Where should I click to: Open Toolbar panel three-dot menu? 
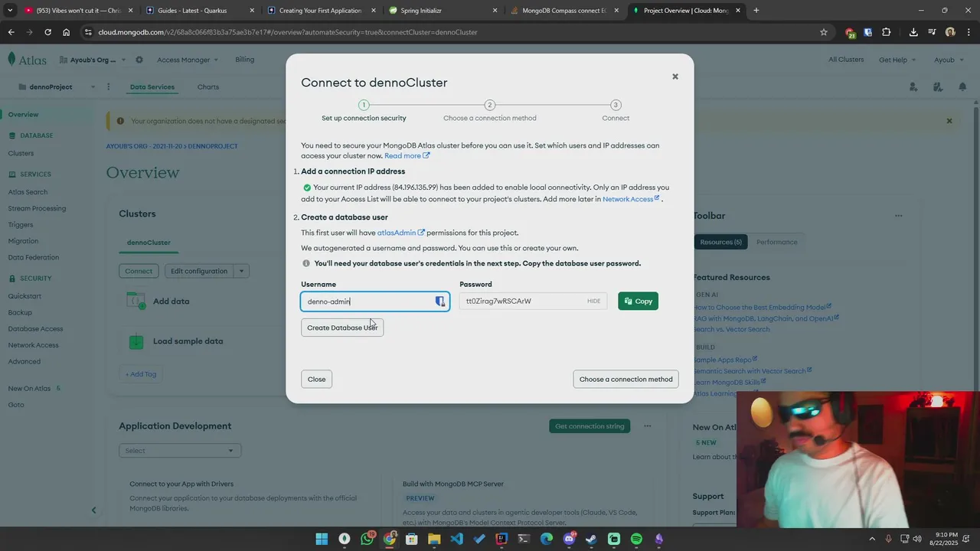[899, 216]
